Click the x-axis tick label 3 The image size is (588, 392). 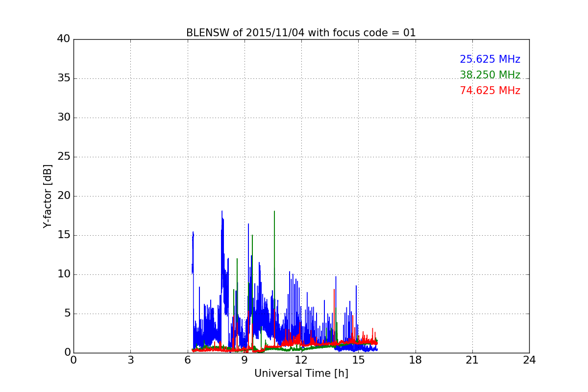[x=130, y=360]
